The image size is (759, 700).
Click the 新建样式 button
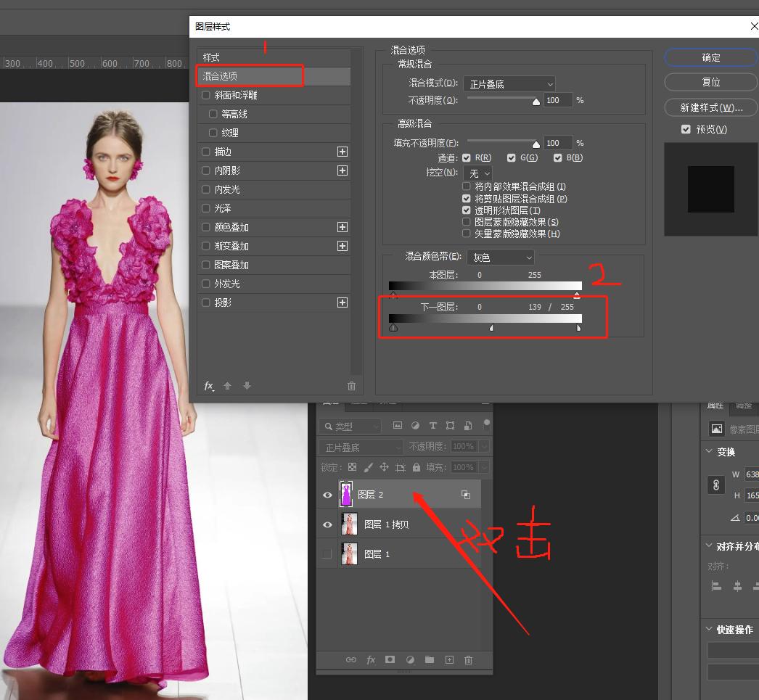pos(710,107)
